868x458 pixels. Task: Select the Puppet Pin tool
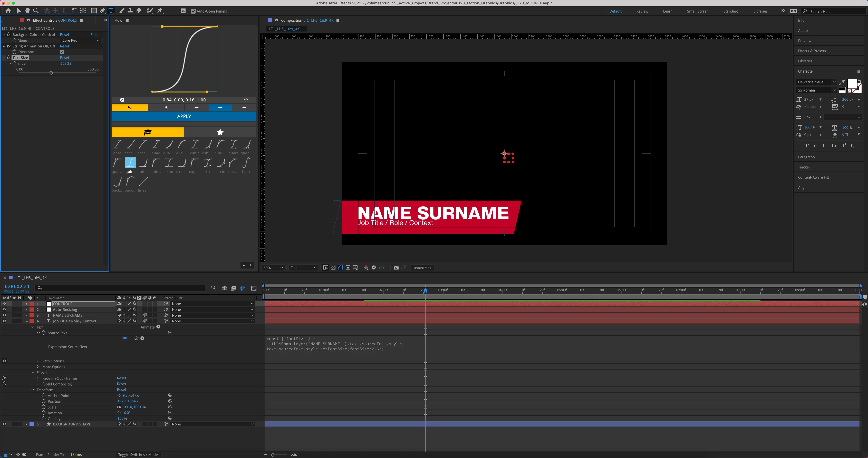coord(160,11)
